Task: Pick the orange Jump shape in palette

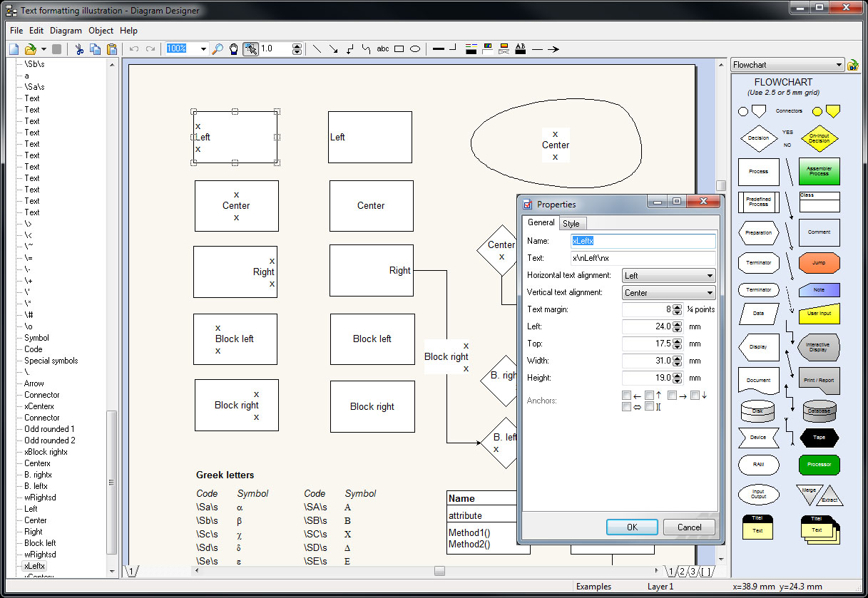Action: click(819, 262)
